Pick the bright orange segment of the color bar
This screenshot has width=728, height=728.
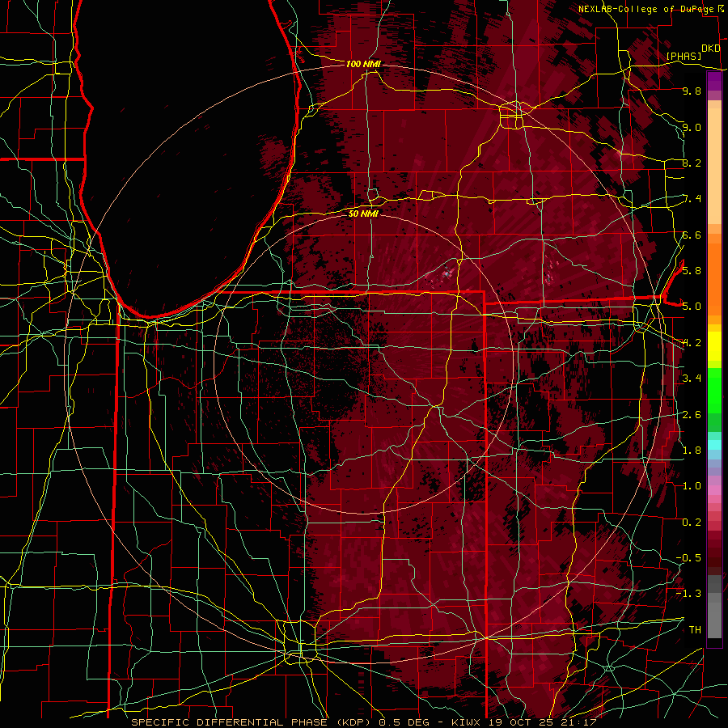(x=714, y=280)
